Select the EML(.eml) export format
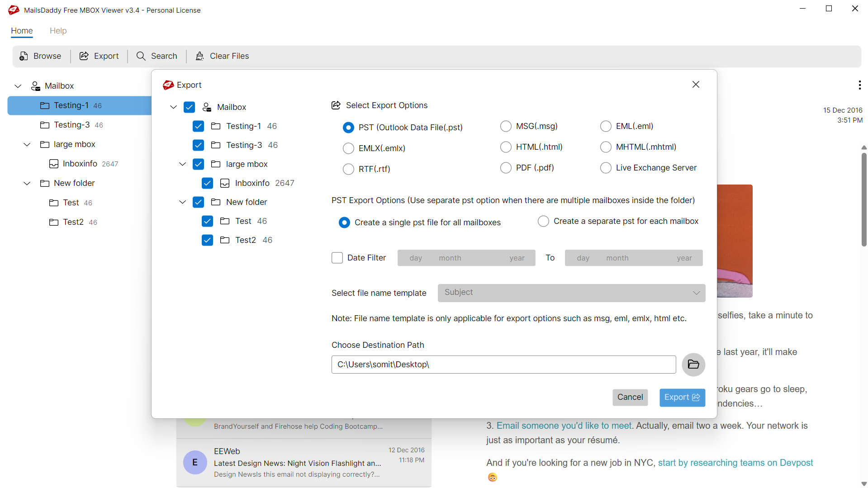 click(606, 126)
